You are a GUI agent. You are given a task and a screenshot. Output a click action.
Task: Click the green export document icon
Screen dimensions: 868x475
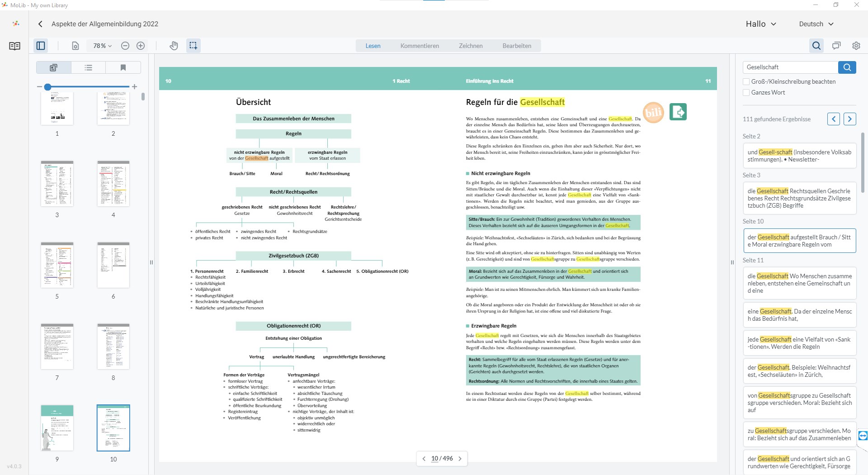[x=678, y=112]
